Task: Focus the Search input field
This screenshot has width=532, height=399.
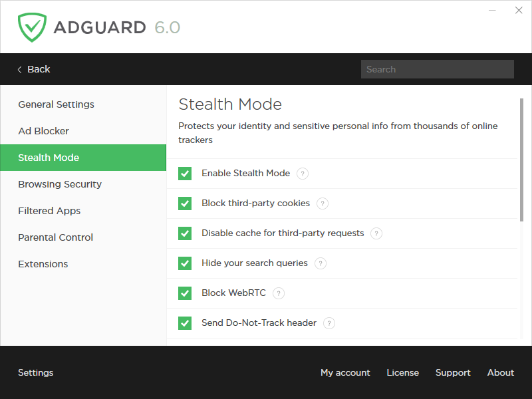Action: pyautogui.click(x=437, y=69)
